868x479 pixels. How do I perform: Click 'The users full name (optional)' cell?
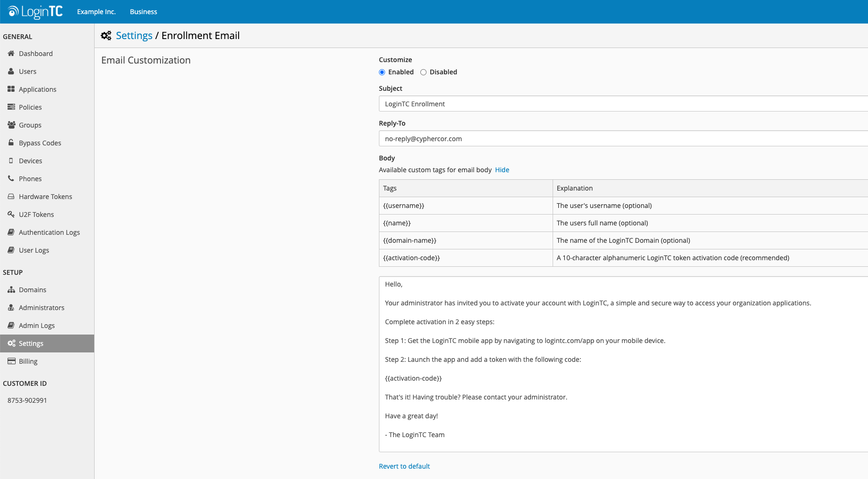[710, 223]
